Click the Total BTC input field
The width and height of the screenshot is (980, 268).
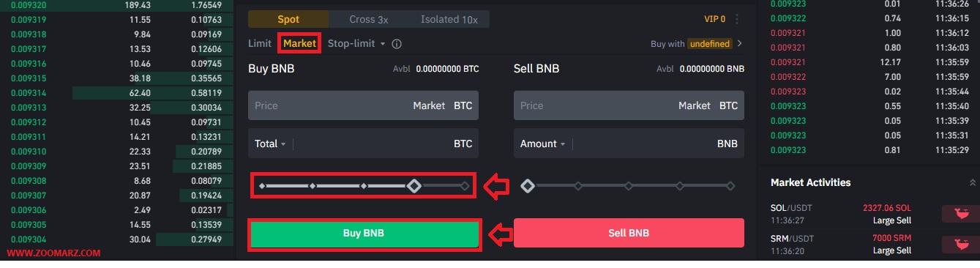(x=363, y=144)
